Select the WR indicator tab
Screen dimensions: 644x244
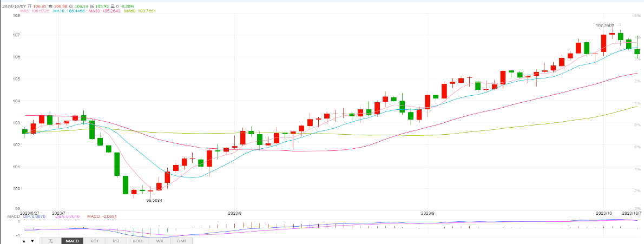pos(160,241)
